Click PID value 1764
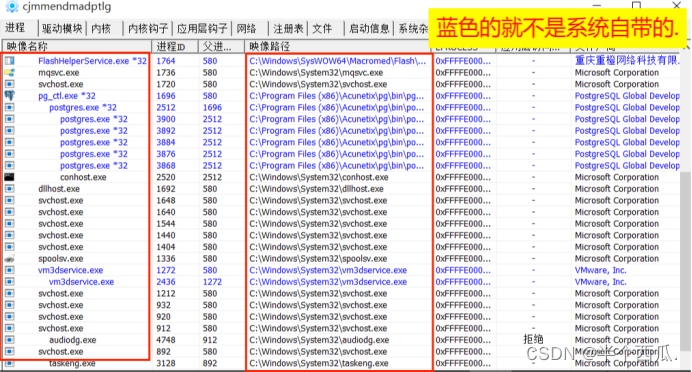The height and width of the screenshot is (372, 692). [x=166, y=61]
